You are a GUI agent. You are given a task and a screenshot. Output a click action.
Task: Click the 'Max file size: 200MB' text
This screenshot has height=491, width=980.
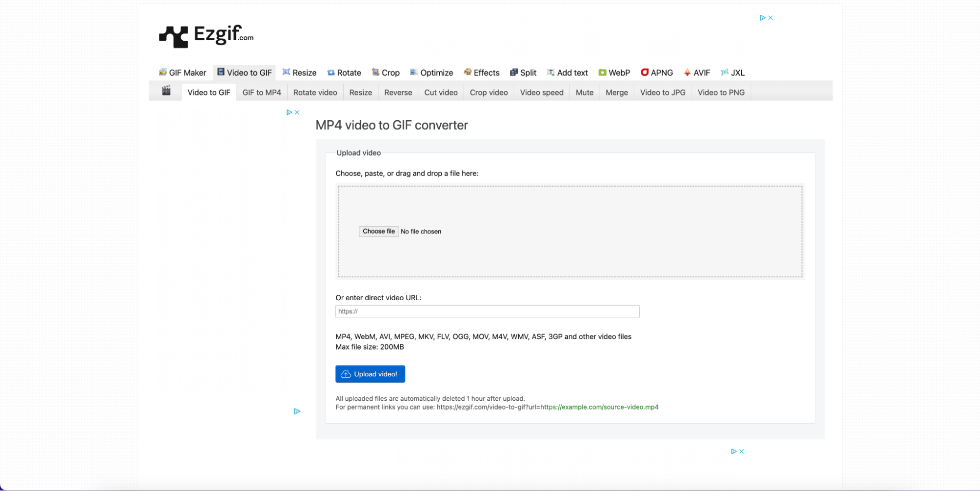coord(370,347)
